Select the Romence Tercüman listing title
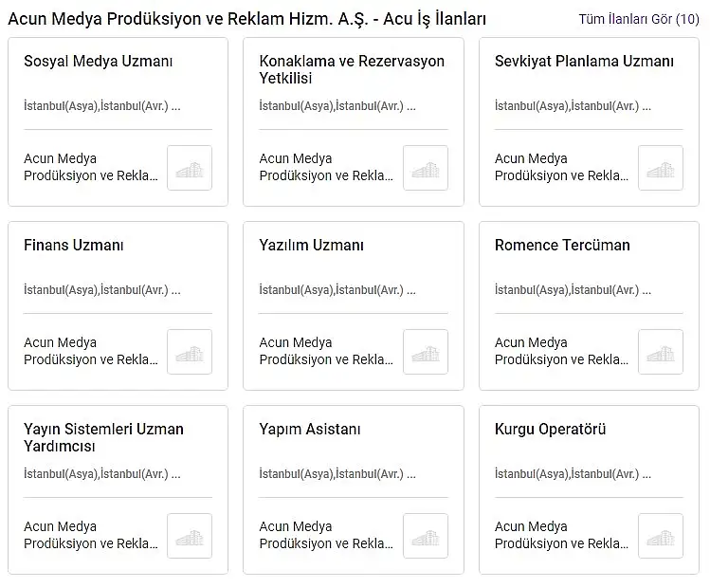Image resolution: width=710 pixels, height=588 pixels. (562, 245)
